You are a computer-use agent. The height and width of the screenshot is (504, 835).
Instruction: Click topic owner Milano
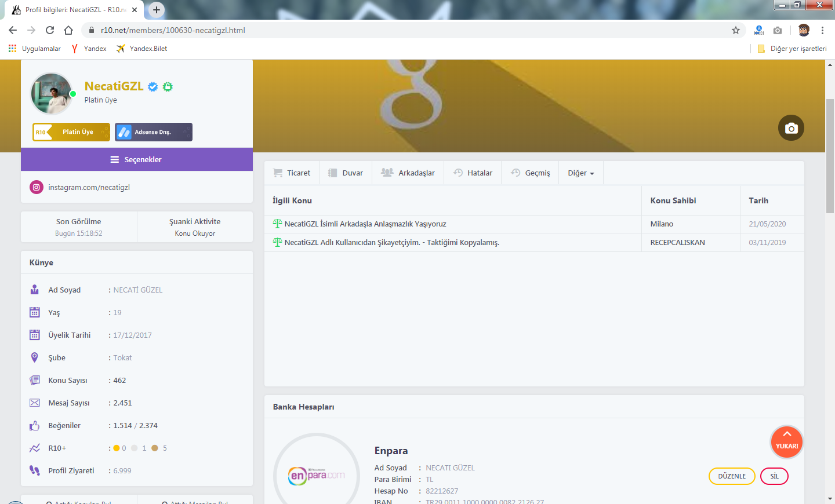point(662,224)
